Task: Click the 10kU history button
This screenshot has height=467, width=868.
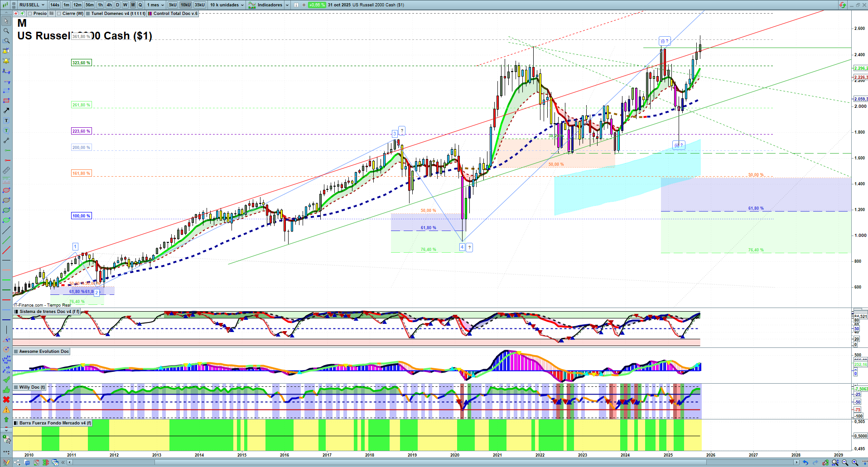Action: (x=186, y=5)
